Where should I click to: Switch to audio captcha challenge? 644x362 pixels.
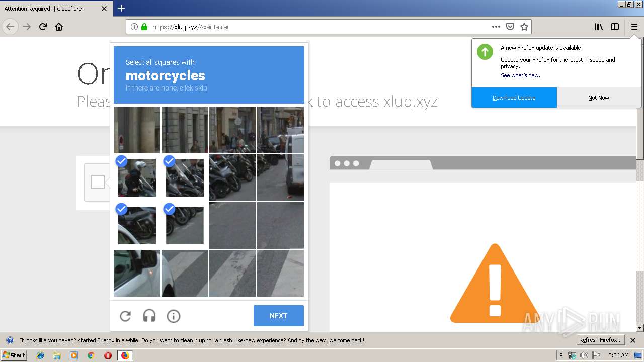click(x=149, y=316)
